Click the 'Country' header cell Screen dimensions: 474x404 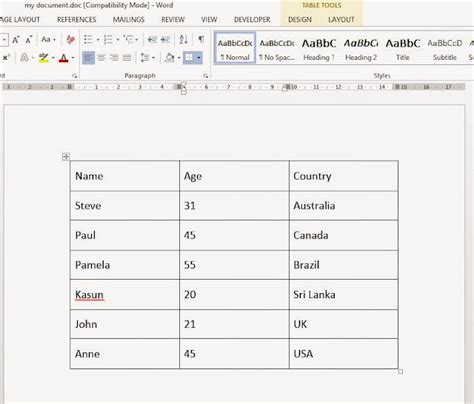pos(344,176)
